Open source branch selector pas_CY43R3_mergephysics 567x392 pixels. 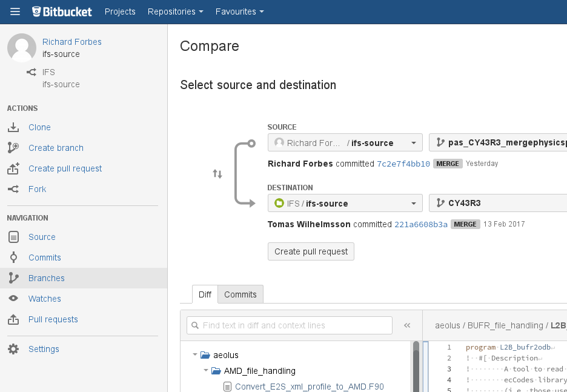point(498,142)
